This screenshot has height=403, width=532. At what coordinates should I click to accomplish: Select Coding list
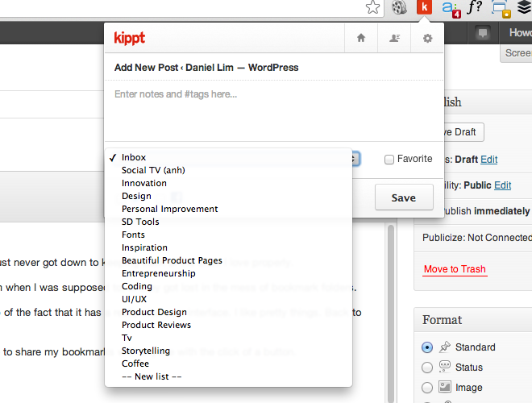click(228, 286)
